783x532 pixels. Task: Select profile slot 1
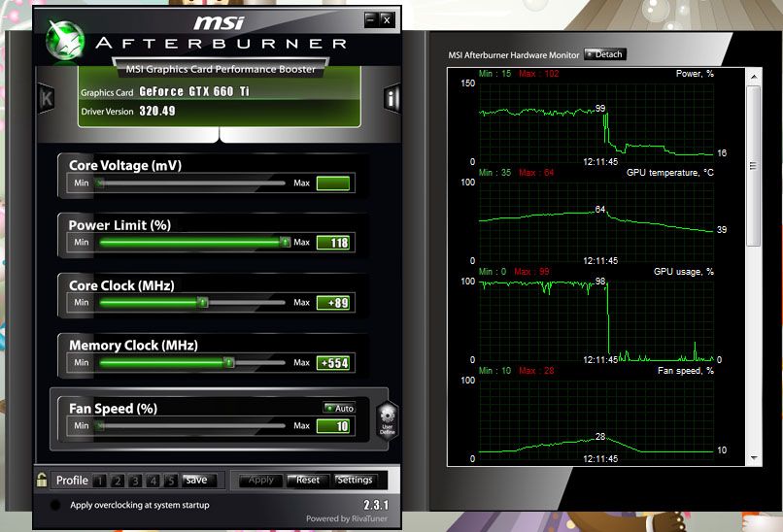100,481
